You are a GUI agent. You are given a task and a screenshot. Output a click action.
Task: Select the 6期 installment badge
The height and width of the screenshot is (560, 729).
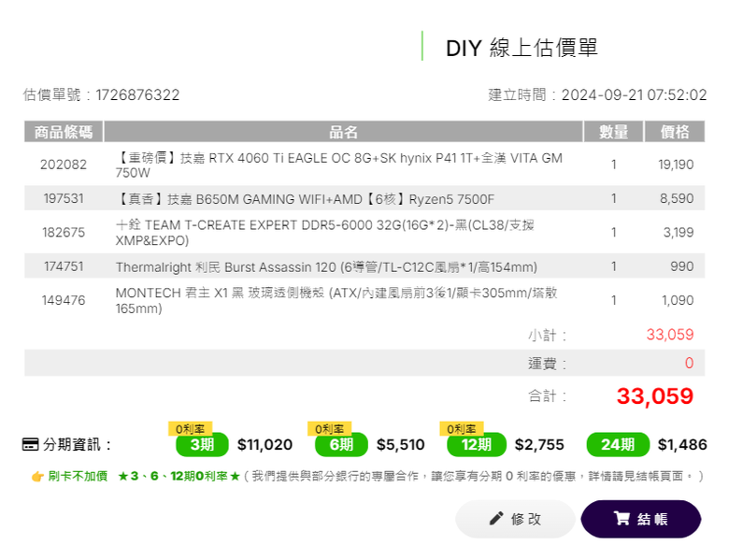pyautogui.click(x=341, y=445)
